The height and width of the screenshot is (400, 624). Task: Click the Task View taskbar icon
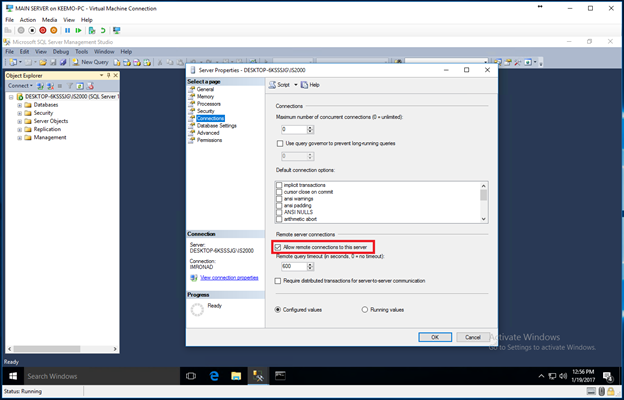(191, 376)
